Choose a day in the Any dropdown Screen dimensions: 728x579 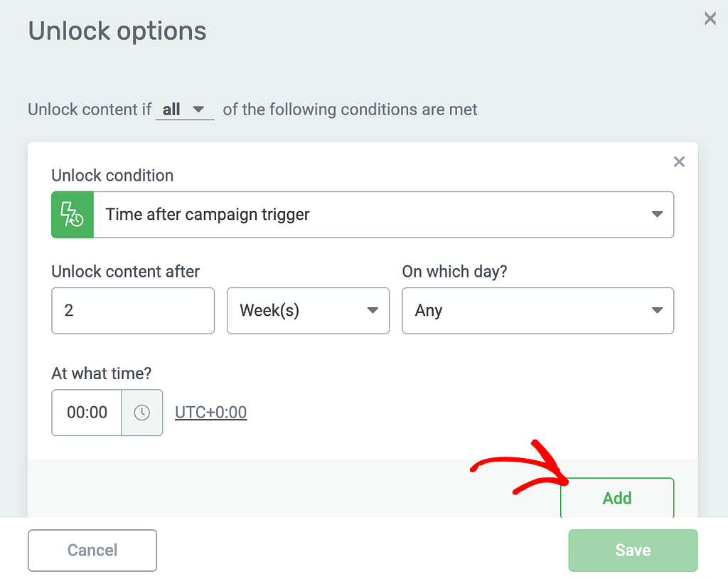537,310
